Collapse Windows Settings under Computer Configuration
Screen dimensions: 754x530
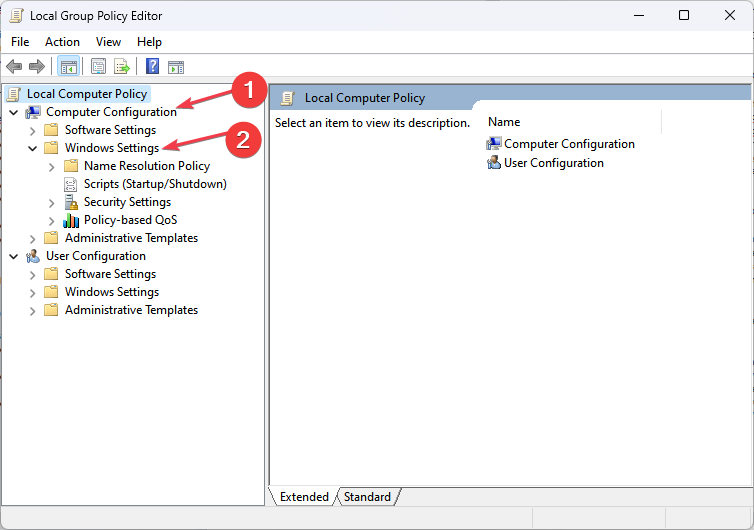click(32, 149)
